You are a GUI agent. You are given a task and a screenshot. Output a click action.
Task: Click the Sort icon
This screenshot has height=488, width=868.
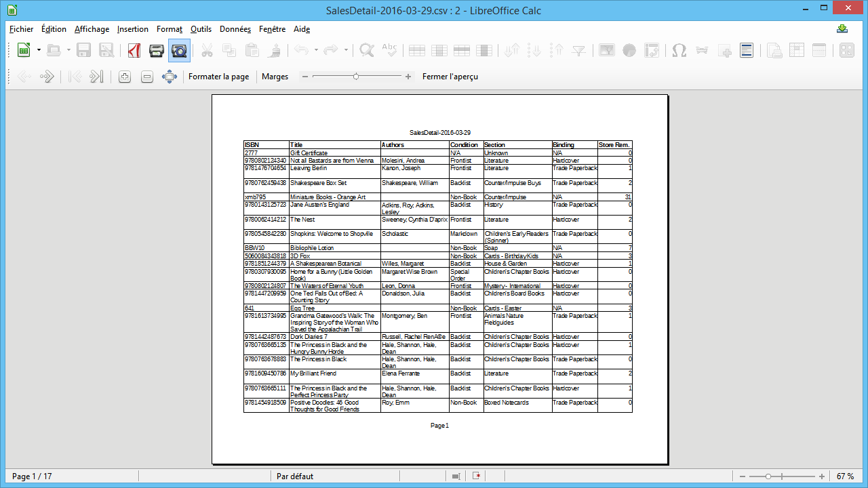(512, 50)
